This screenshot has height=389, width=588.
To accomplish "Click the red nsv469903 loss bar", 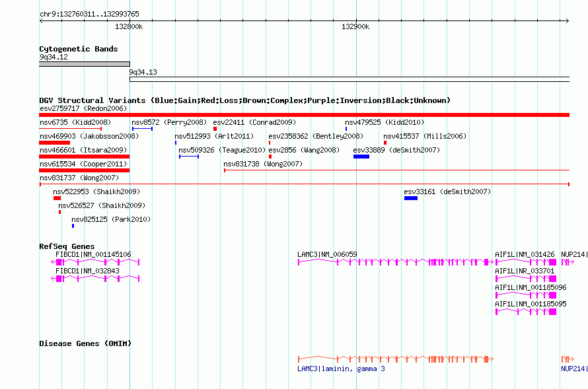I will (x=54, y=143).
